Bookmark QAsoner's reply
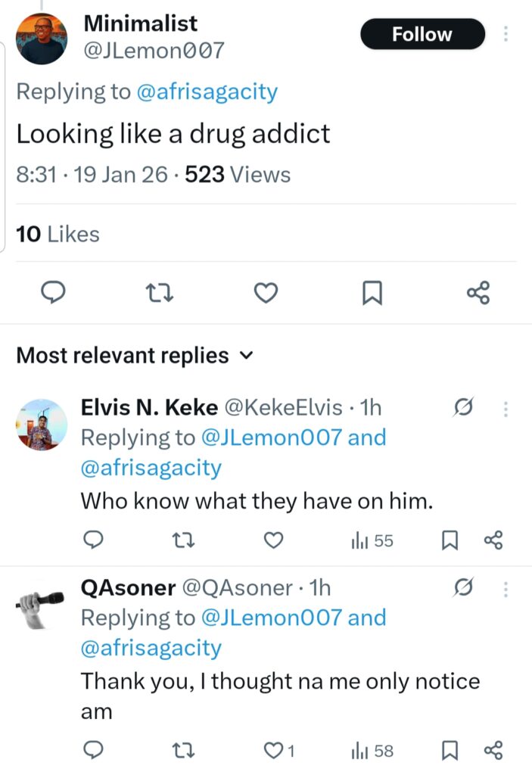 click(x=450, y=750)
